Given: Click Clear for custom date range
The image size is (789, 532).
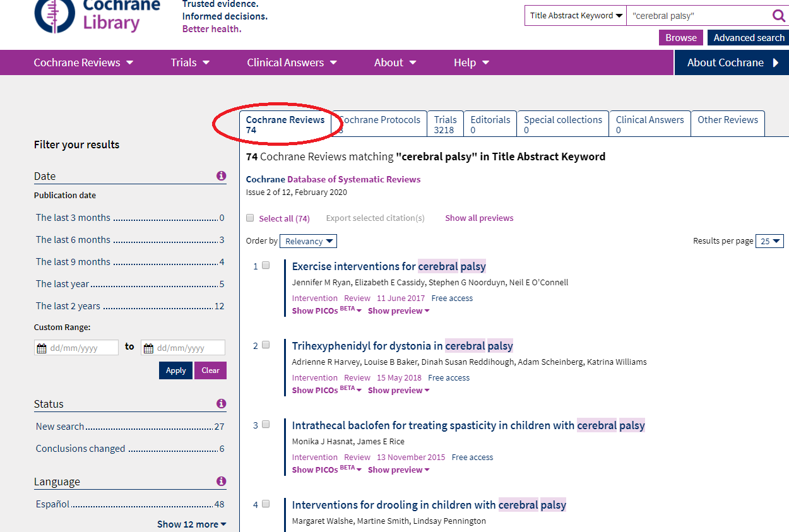Looking at the screenshot, I should click(210, 370).
